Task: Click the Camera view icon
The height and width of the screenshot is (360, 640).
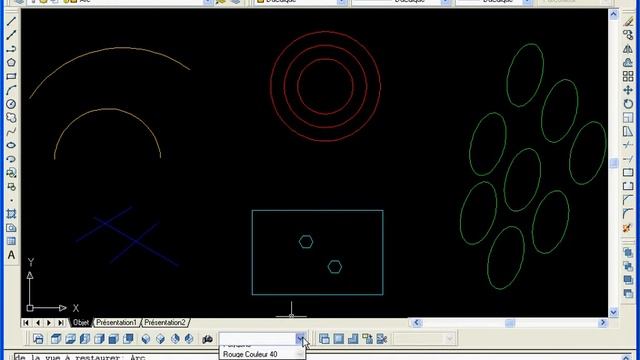Action: point(207,339)
